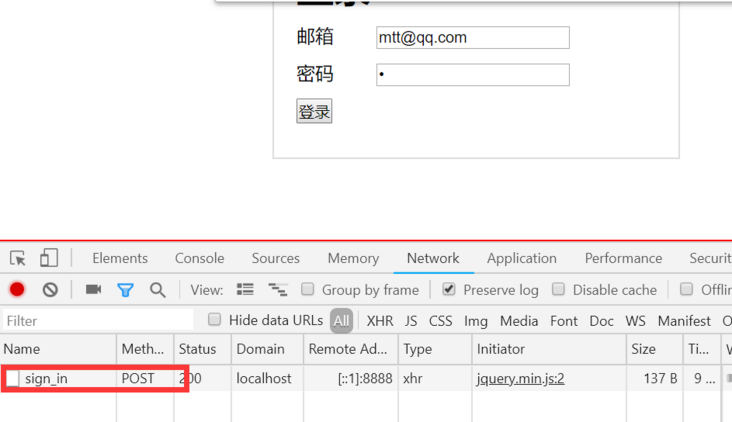The image size is (732, 422).
Task: Enable the Disable cache checkbox
Action: tap(558, 289)
